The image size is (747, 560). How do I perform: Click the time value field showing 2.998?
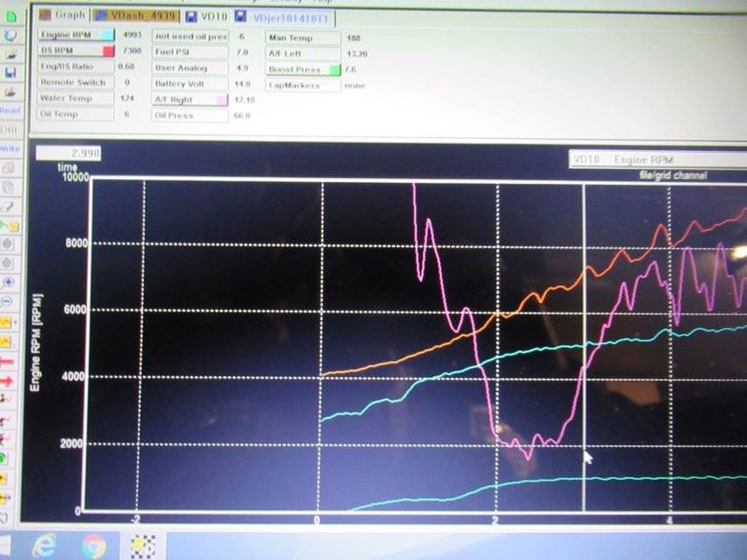pyautogui.click(x=67, y=153)
